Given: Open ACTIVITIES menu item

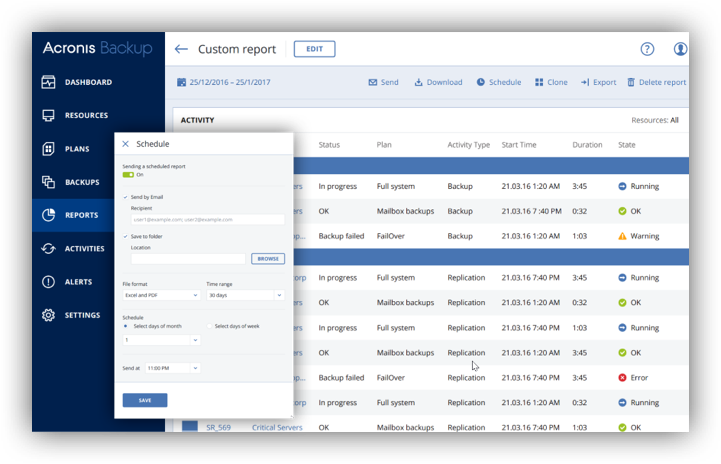Looking at the screenshot, I should click(85, 249).
